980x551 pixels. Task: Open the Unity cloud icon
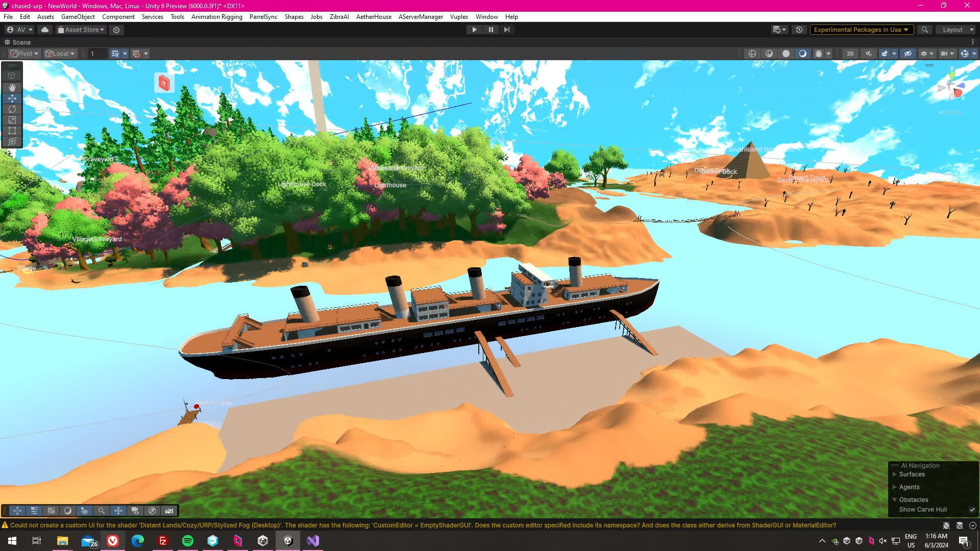click(x=45, y=30)
